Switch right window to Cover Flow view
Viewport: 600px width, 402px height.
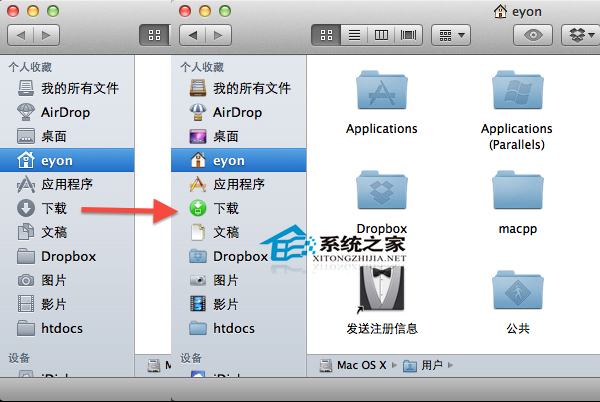coord(408,36)
